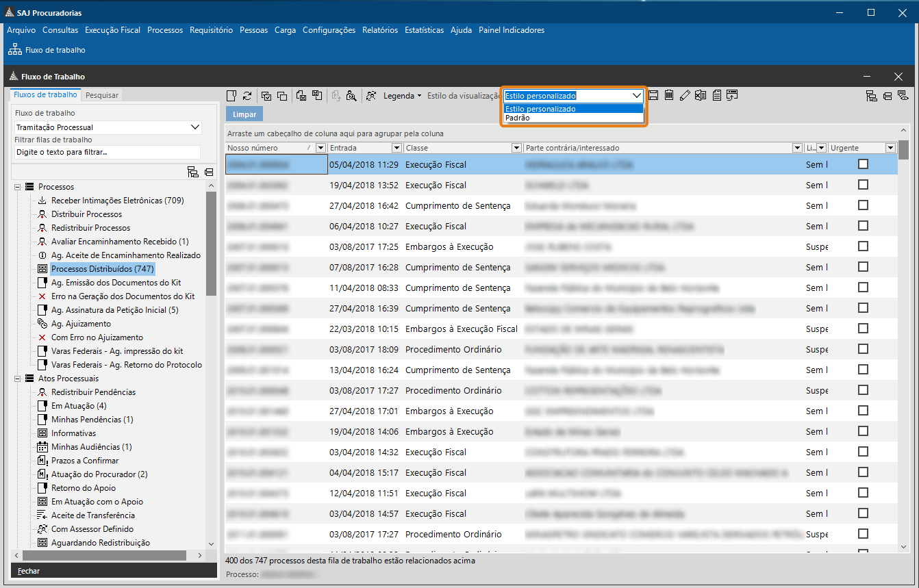This screenshot has height=588, width=919.
Task: Tick the Urgente box on the last visible row
Action: pos(863,534)
